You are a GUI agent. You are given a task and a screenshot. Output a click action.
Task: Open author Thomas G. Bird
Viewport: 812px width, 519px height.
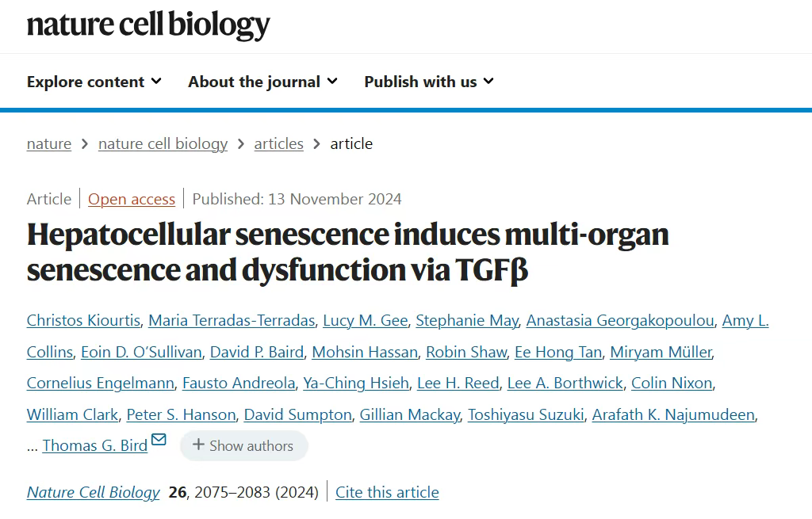tap(95, 445)
